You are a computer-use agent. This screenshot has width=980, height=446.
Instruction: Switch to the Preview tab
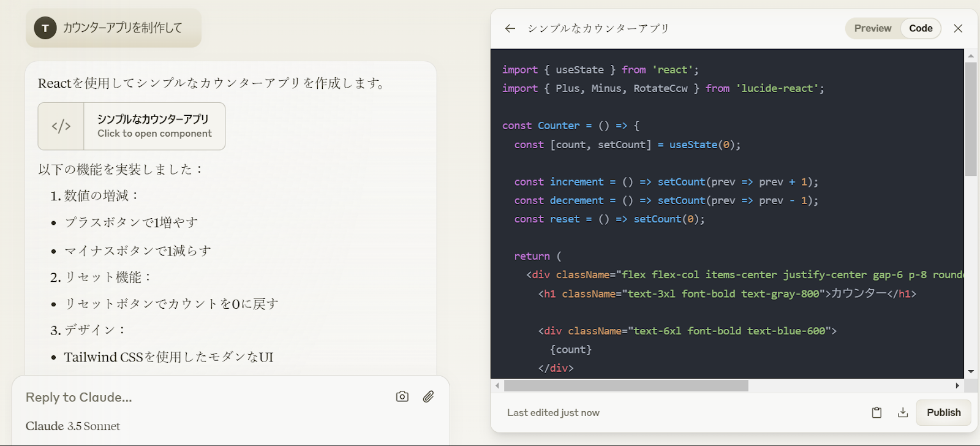pyautogui.click(x=873, y=28)
